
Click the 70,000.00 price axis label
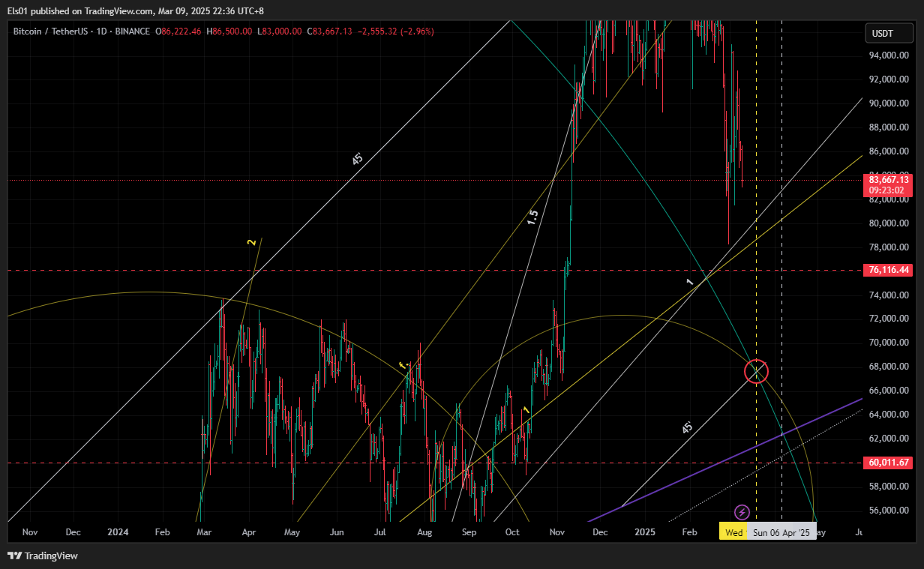[889, 343]
